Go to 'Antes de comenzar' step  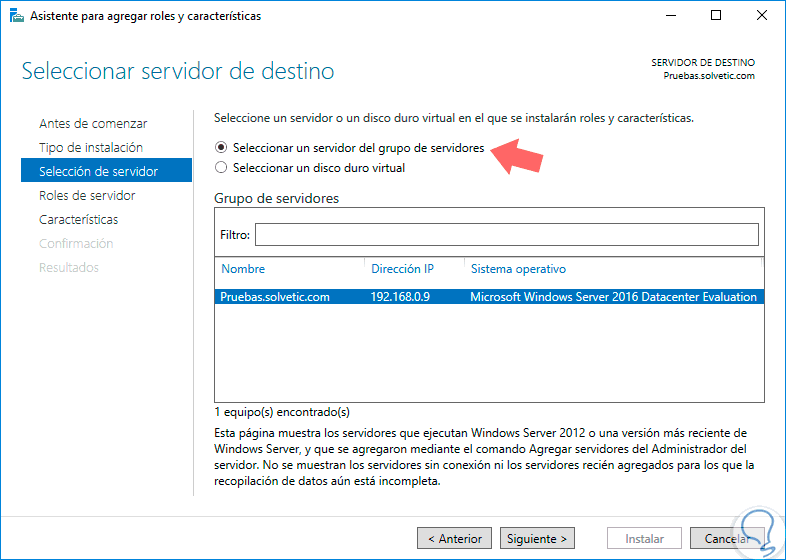point(93,123)
